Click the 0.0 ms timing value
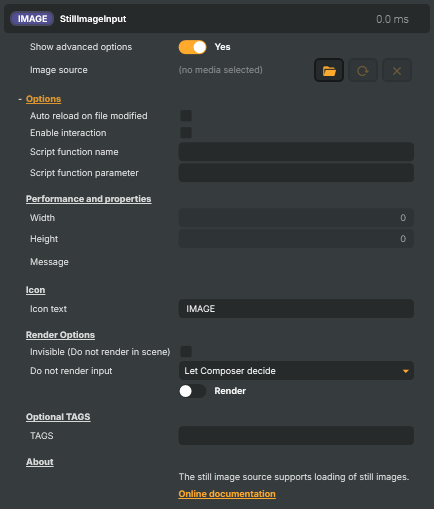The height and width of the screenshot is (509, 434). click(x=392, y=19)
